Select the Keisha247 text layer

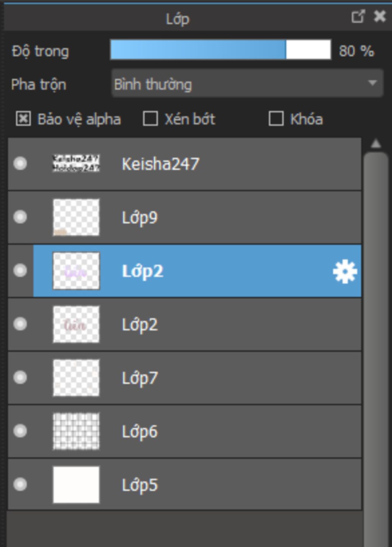point(185,164)
